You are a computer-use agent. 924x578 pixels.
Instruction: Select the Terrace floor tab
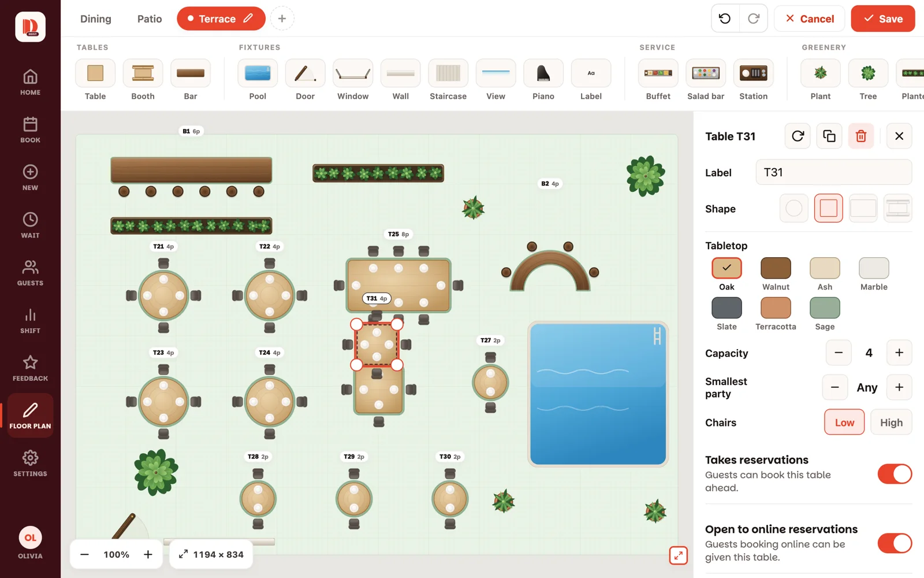point(221,18)
